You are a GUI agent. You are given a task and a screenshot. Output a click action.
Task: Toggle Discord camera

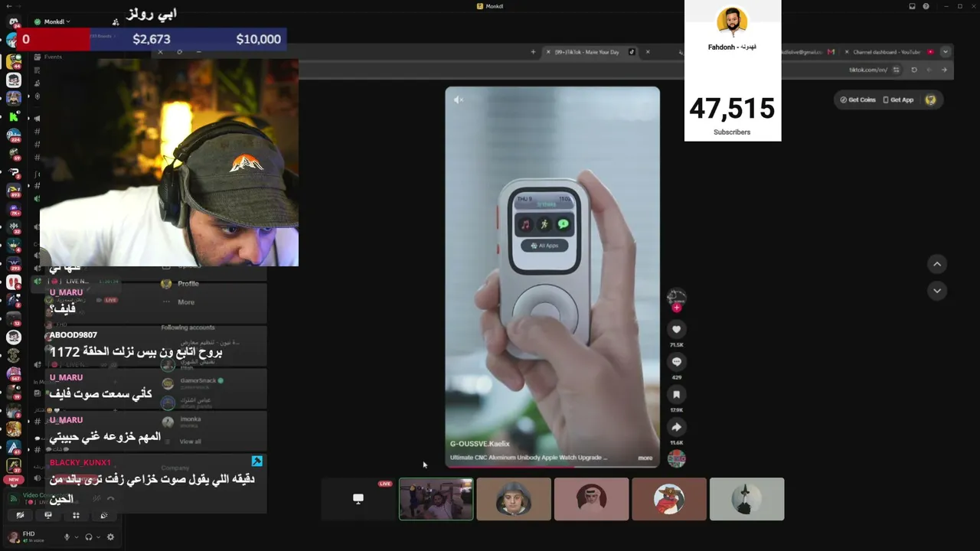tap(21, 515)
